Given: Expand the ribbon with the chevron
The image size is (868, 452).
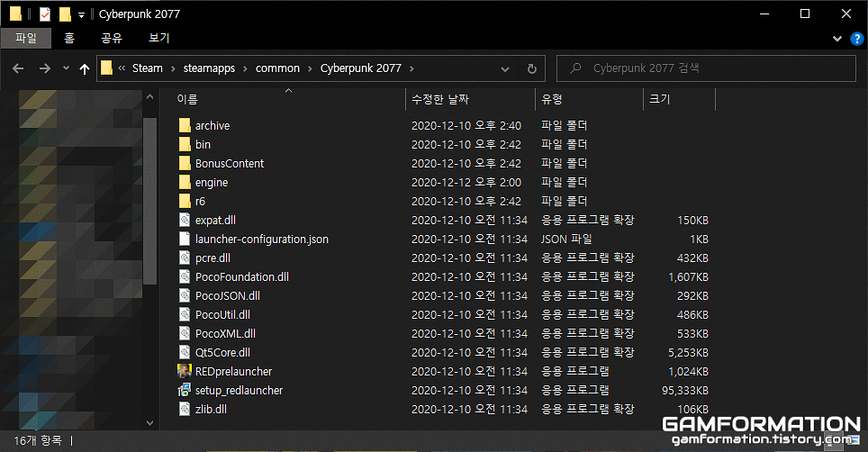Looking at the screenshot, I should pyautogui.click(x=837, y=39).
